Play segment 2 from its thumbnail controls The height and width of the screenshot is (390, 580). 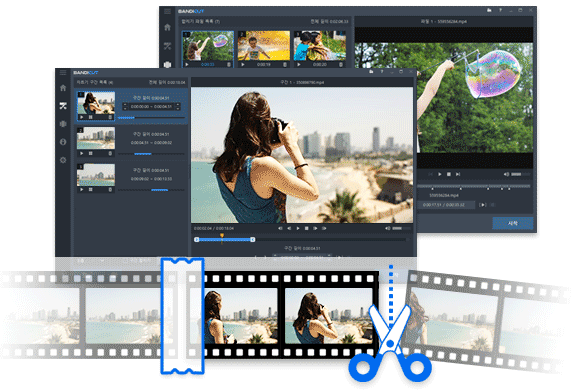point(82,154)
